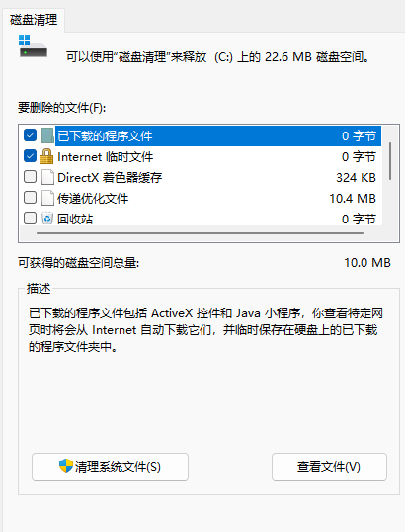
Task: Enable the DirectX 着色器缓存 checkbox
Action: click(x=31, y=177)
